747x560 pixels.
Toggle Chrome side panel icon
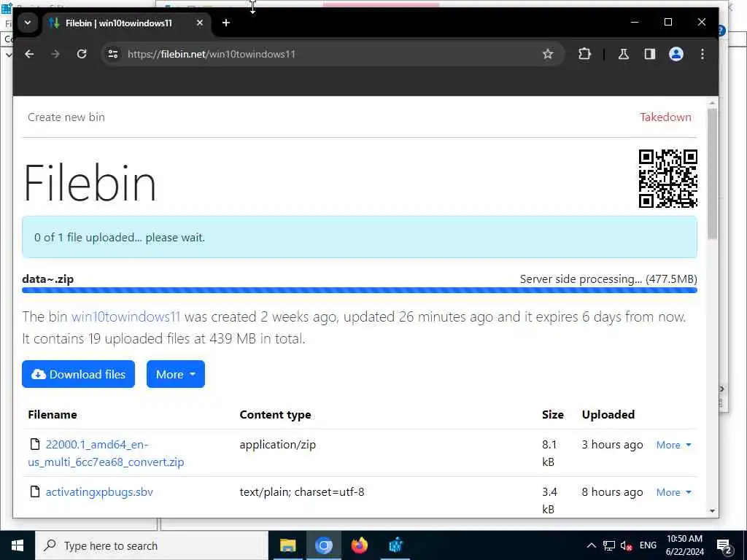(x=650, y=54)
